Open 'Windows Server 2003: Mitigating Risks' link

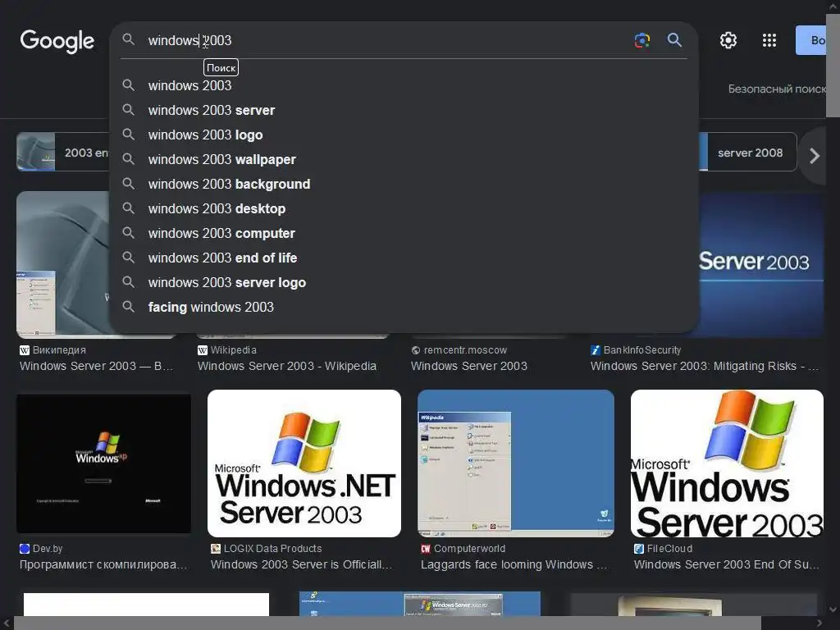pyautogui.click(x=705, y=366)
